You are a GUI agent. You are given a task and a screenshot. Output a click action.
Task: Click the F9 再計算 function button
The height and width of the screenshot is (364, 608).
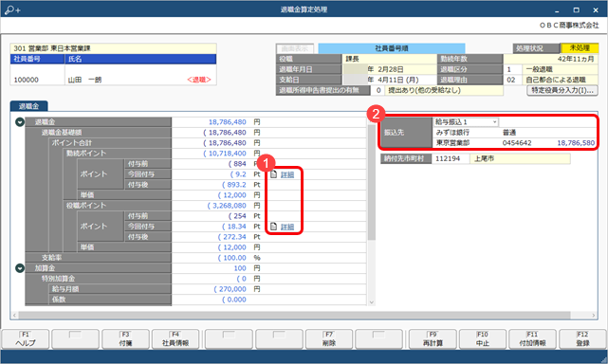(x=433, y=339)
